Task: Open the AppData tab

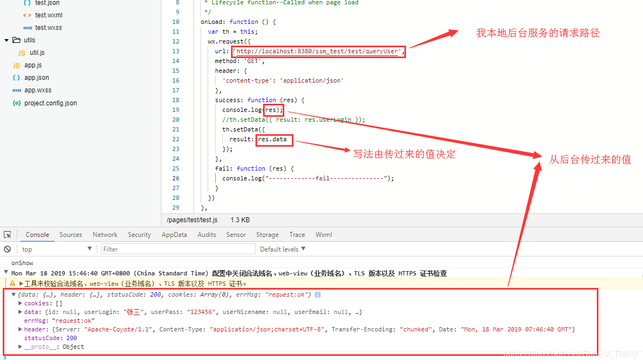Action: [x=174, y=235]
